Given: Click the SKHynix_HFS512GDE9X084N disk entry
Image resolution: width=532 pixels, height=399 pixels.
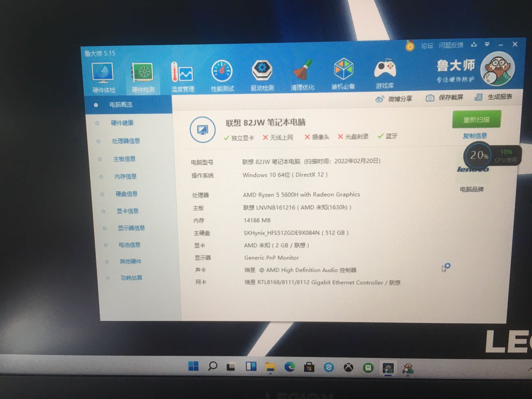Looking at the screenshot, I should [x=296, y=233].
